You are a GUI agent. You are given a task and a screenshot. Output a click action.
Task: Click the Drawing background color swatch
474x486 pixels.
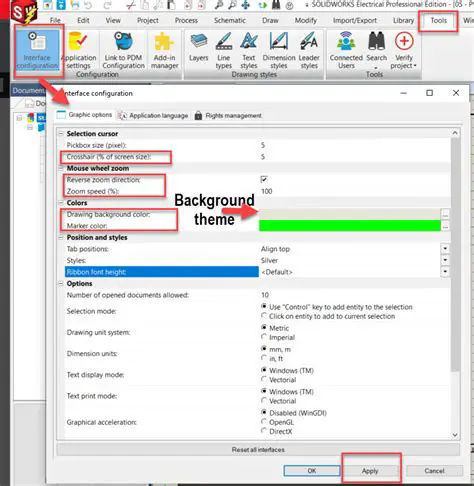coord(350,214)
